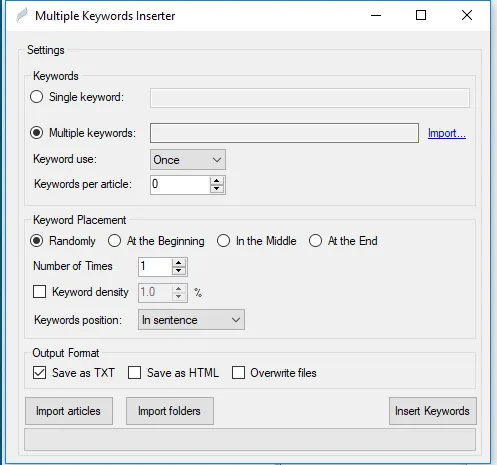Increment the Number of Times spinner
Screen dimensions: 497x465
coord(179,263)
